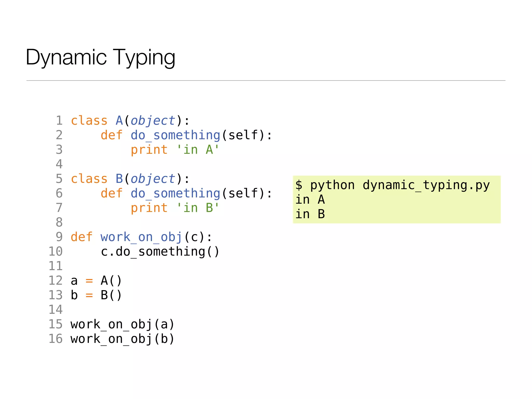Screen dimensions: 532x399
Task: Click line number 1 in the code
Action: pyautogui.click(x=59, y=121)
